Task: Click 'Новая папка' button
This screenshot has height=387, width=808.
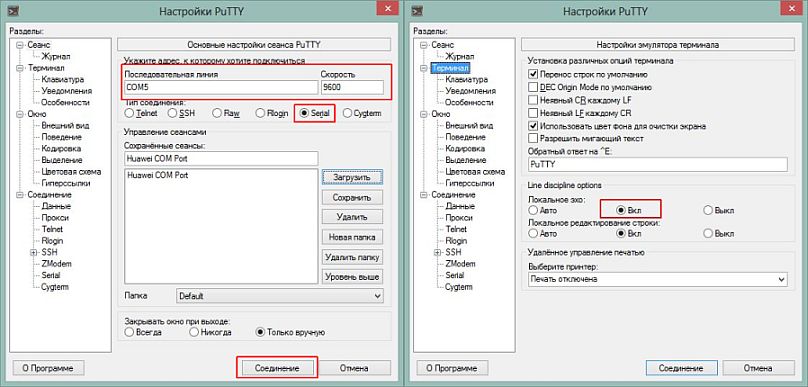Action: (352, 237)
